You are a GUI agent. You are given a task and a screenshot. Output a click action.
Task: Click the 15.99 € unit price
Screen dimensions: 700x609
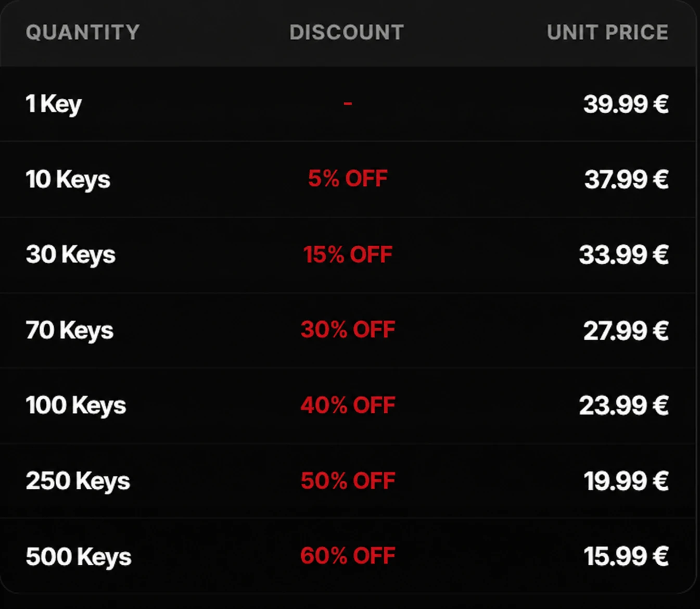(x=626, y=556)
